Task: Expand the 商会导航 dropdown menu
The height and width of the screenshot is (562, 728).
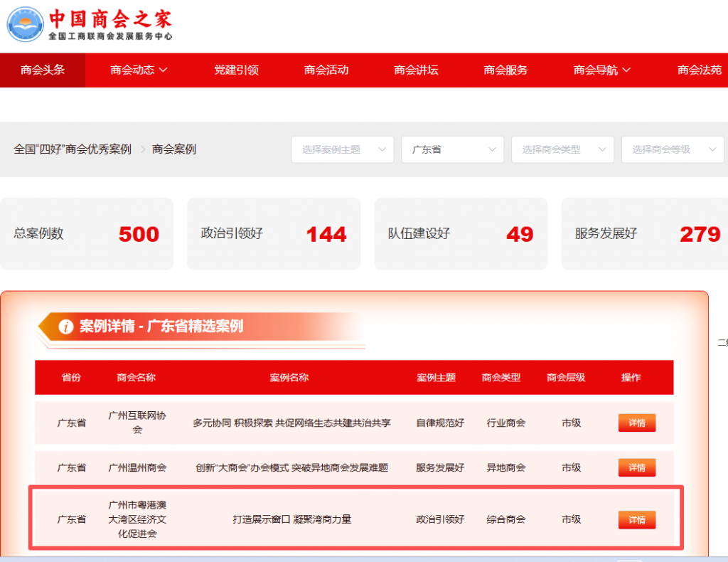Action: pyautogui.click(x=602, y=70)
